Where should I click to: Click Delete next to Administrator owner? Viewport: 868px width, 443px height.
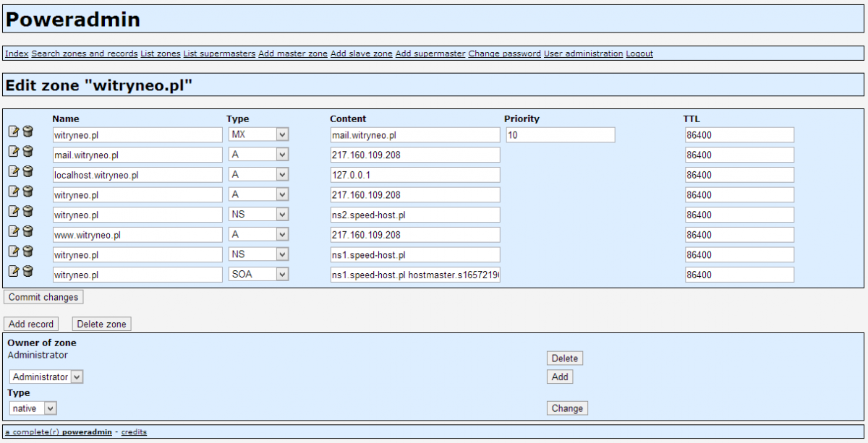click(x=565, y=358)
